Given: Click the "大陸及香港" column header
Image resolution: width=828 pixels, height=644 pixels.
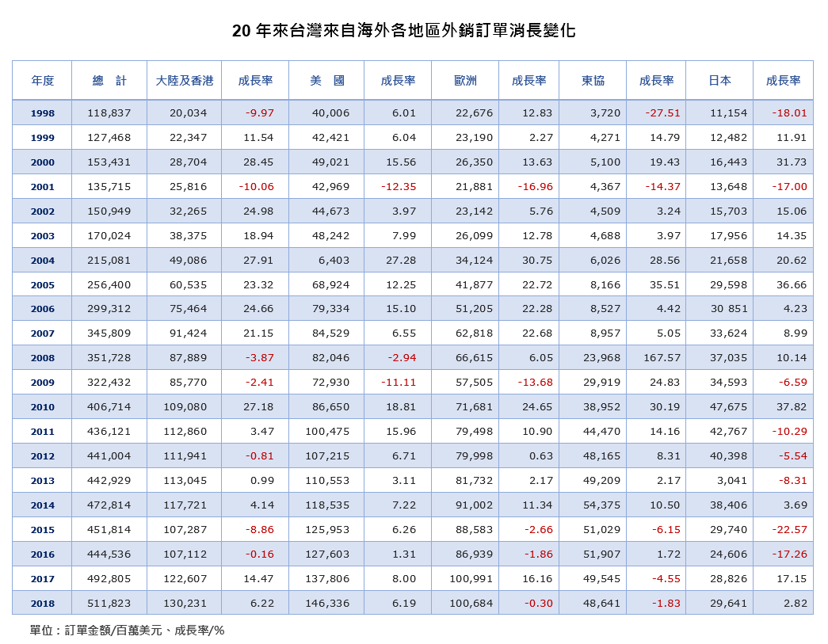Looking at the screenshot, I should click(x=185, y=81).
